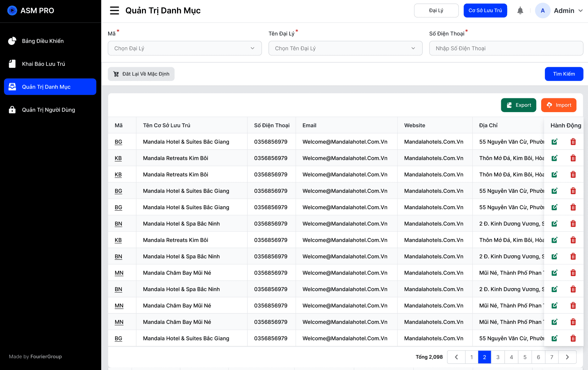Go to page 1
The height and width of the screenshot is (370, 588).
coord(471,357)
